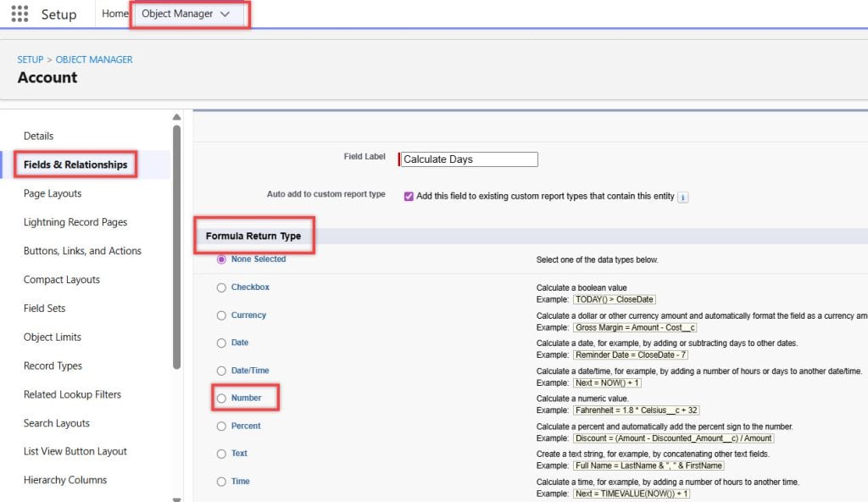Select the Currency return type radio
Image resolution: width=868 pixels, height=502 pixels.
221,315
